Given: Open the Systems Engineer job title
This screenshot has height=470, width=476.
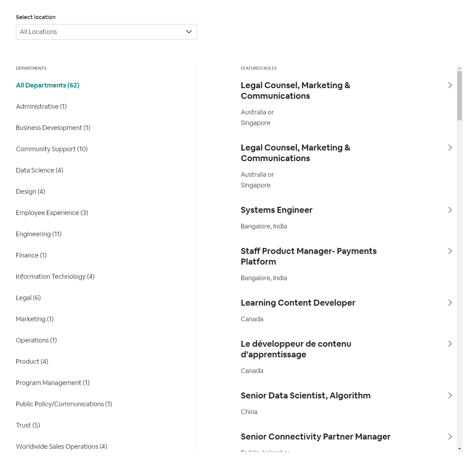Looking at the screenshot, I should (x=276, y=210).
